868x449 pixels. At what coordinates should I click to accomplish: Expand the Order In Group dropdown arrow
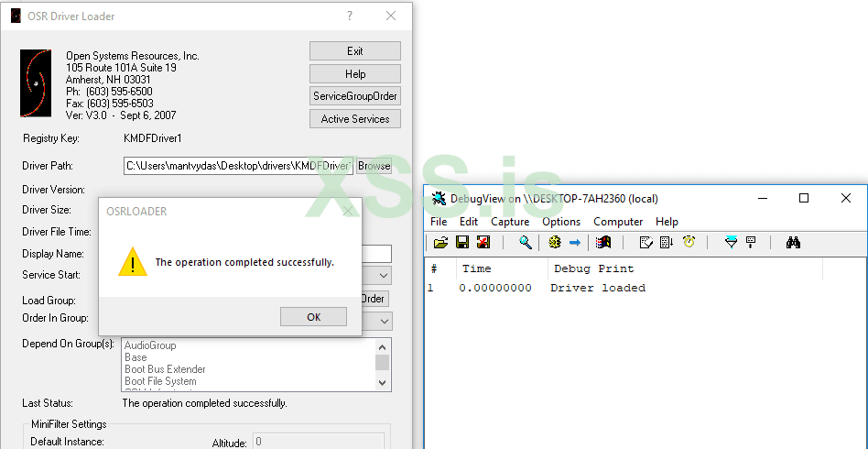click(384, 321)
